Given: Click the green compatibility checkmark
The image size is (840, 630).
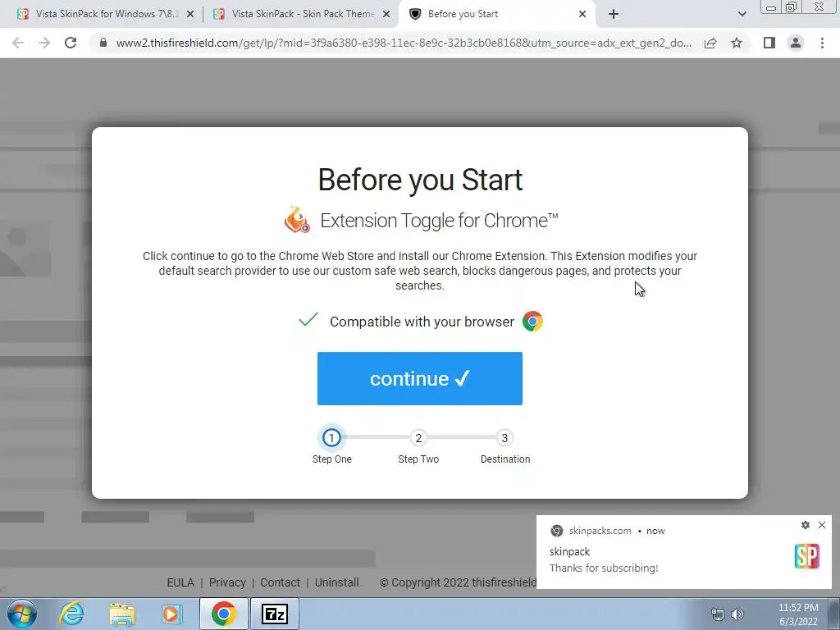Looking at the screenshot, I should 308,320.
